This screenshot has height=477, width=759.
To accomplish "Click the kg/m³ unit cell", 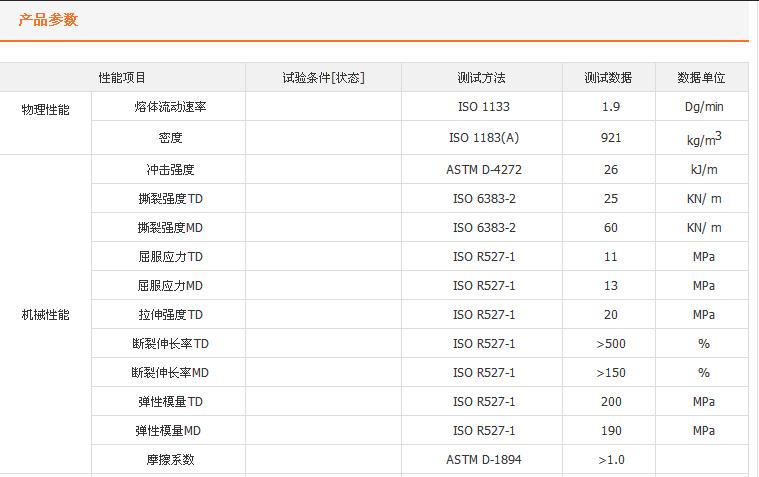I will coord(704,138).
